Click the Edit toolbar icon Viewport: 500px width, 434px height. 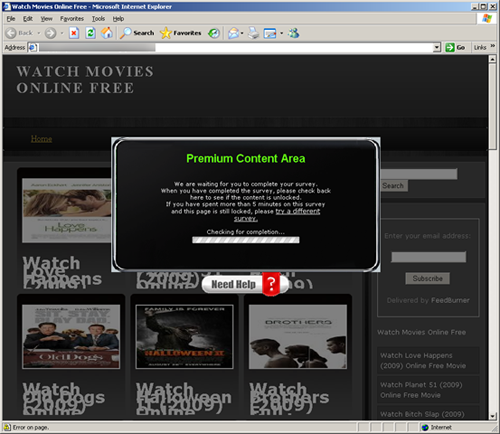click(270, 33)
